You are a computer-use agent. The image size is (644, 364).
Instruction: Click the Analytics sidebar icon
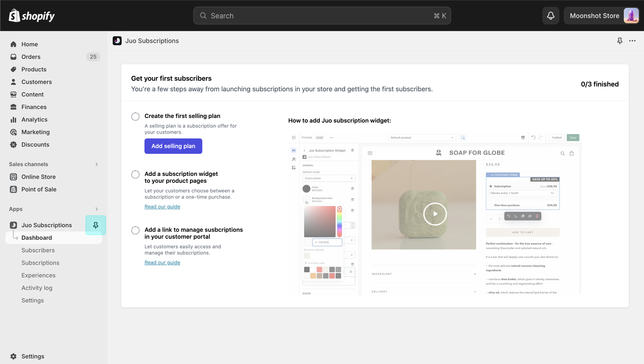click(13, 119)
